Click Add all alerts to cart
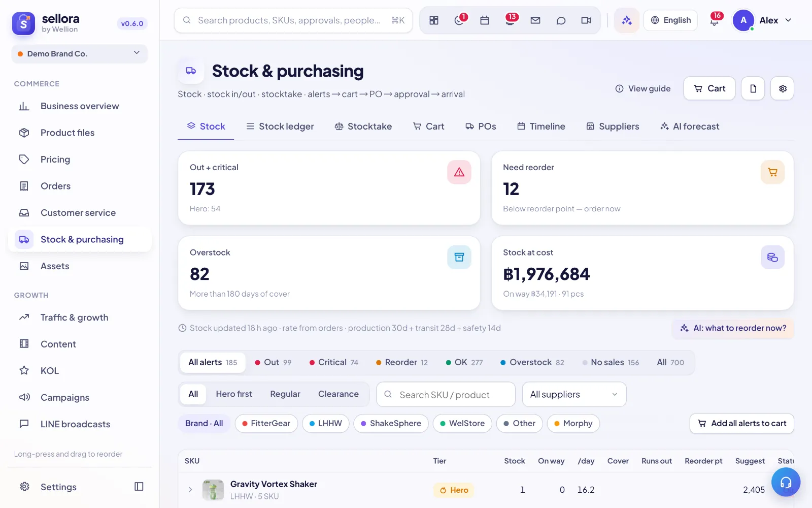Screen dimensions: 812x508 coord(742,424)
